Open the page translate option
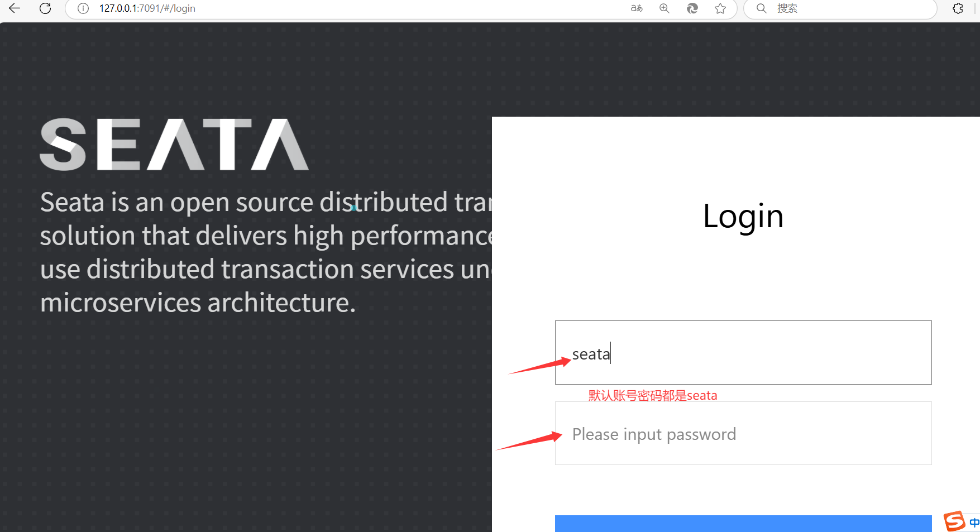Viewport: 980px width, 532px height. pyautogui.click(x=637, y=8)
